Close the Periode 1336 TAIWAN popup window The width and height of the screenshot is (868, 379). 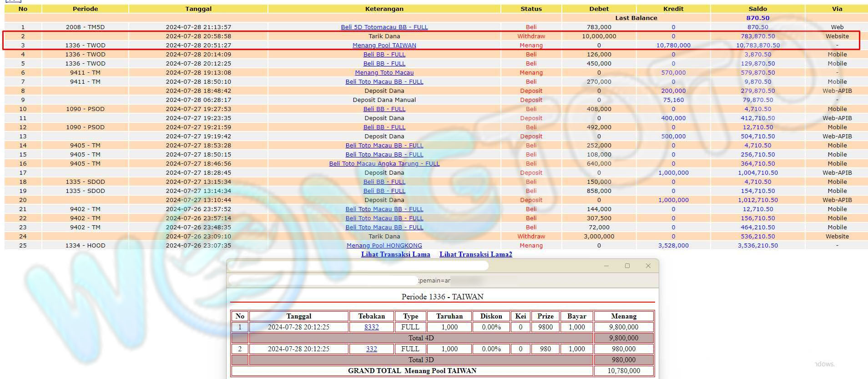[648, 266]
